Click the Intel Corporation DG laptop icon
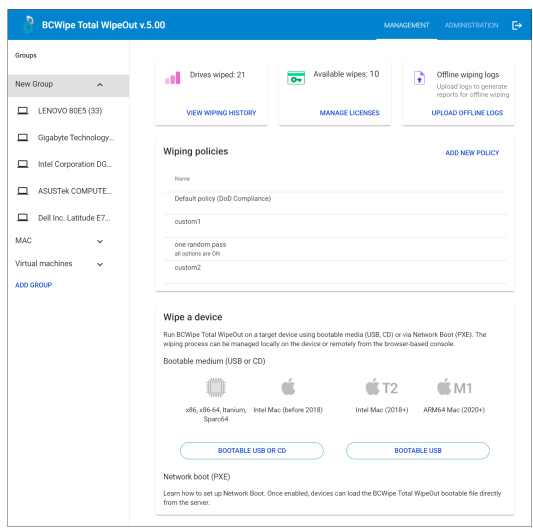This screenshot has height=531, width=533. coord(23,164)
